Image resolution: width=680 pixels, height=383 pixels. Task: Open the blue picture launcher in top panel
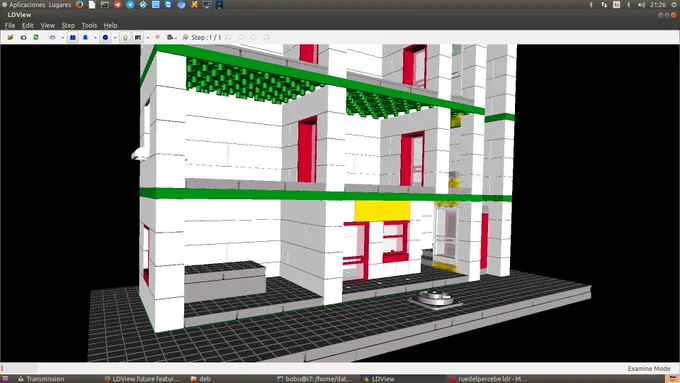pos(156,5)
